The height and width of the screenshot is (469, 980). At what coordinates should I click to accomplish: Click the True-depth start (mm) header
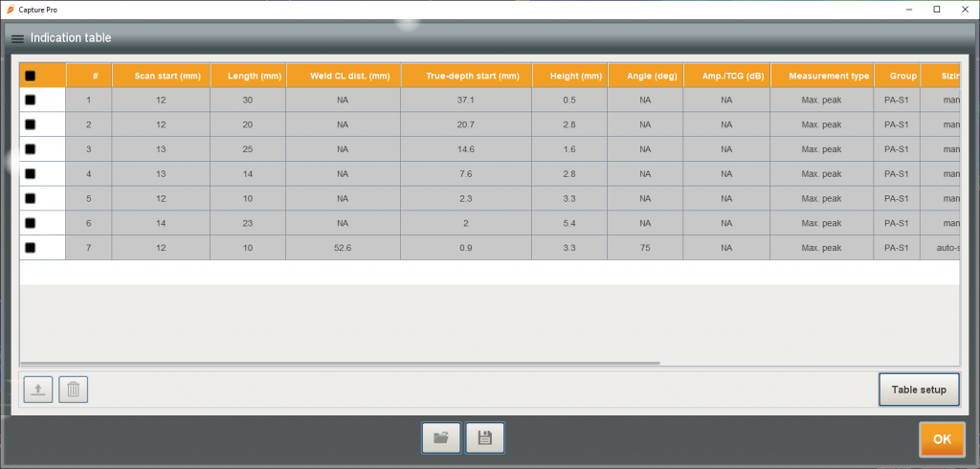click(466, 76)
